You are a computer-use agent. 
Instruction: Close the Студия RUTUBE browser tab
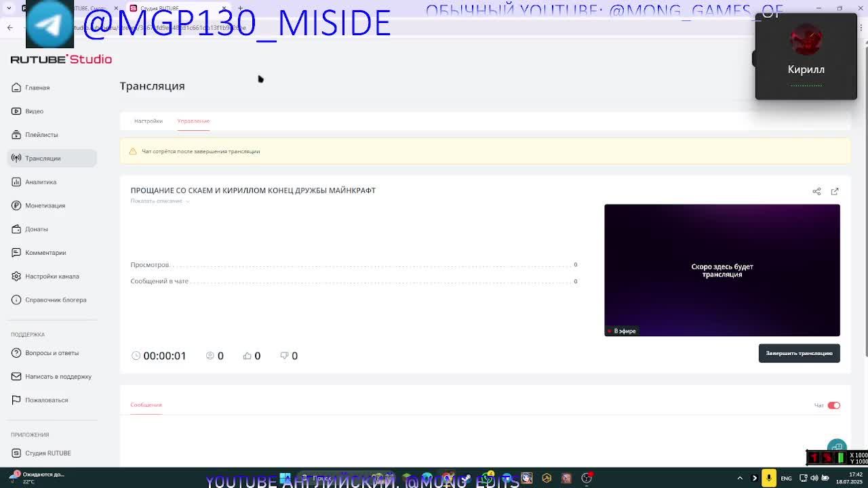[x=224, y=8]
